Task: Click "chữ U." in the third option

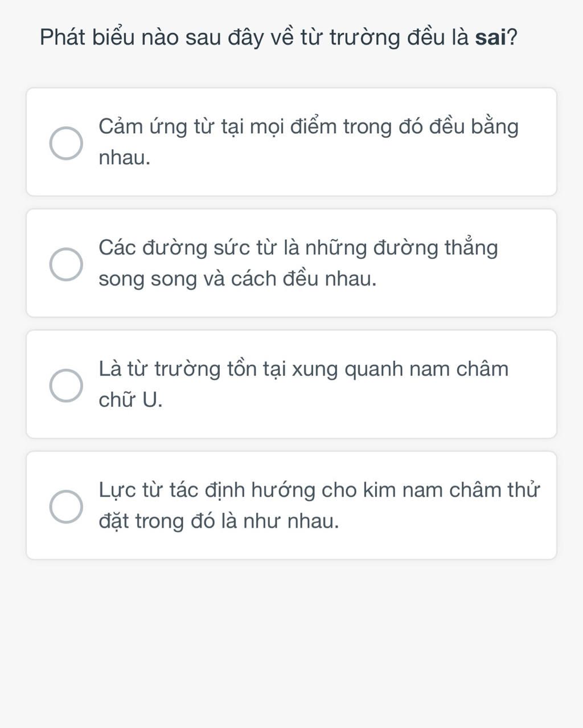Action: tap(130, 400)
